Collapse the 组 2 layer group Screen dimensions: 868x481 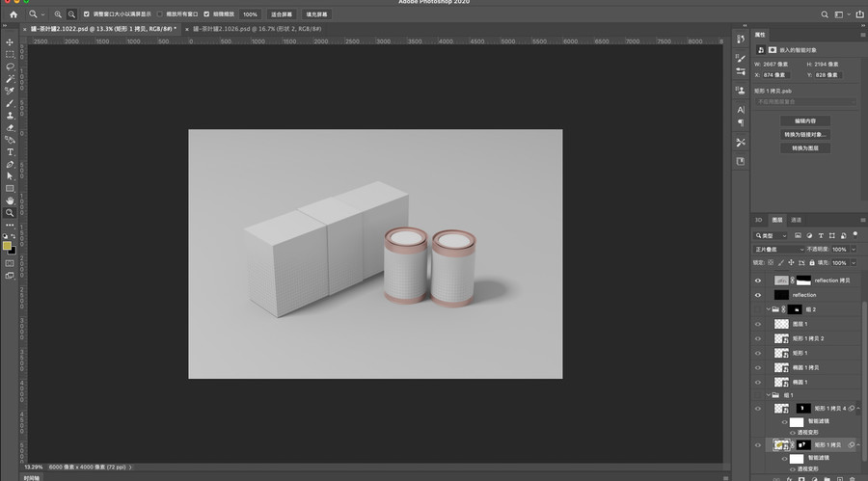coord(769,309)
